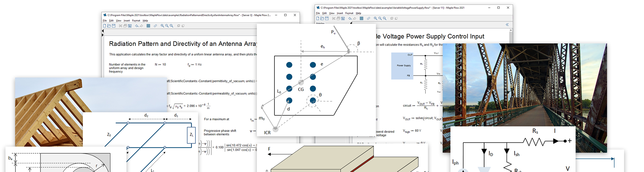Open Insert menu in Antenna Array window

[x=127, y=21]
